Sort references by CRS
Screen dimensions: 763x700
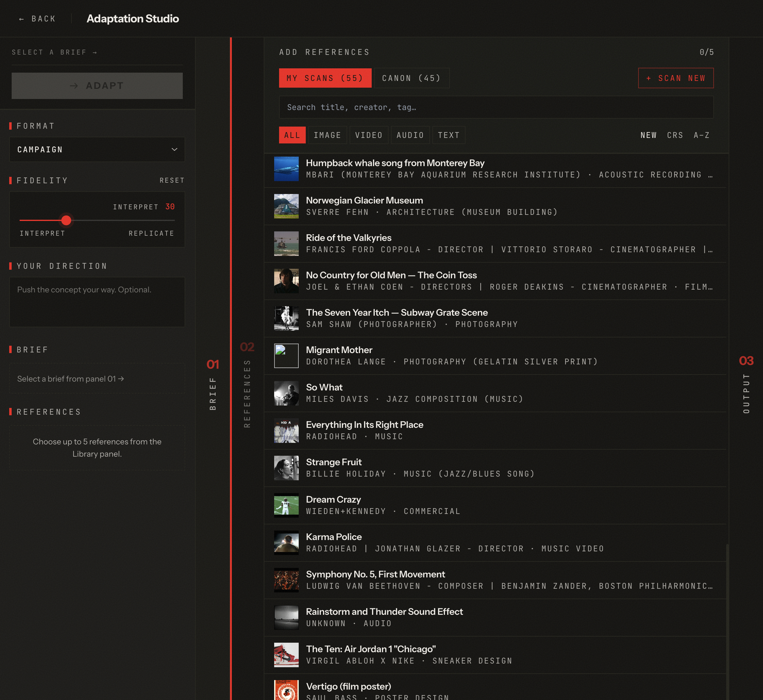tap(675, 135)
